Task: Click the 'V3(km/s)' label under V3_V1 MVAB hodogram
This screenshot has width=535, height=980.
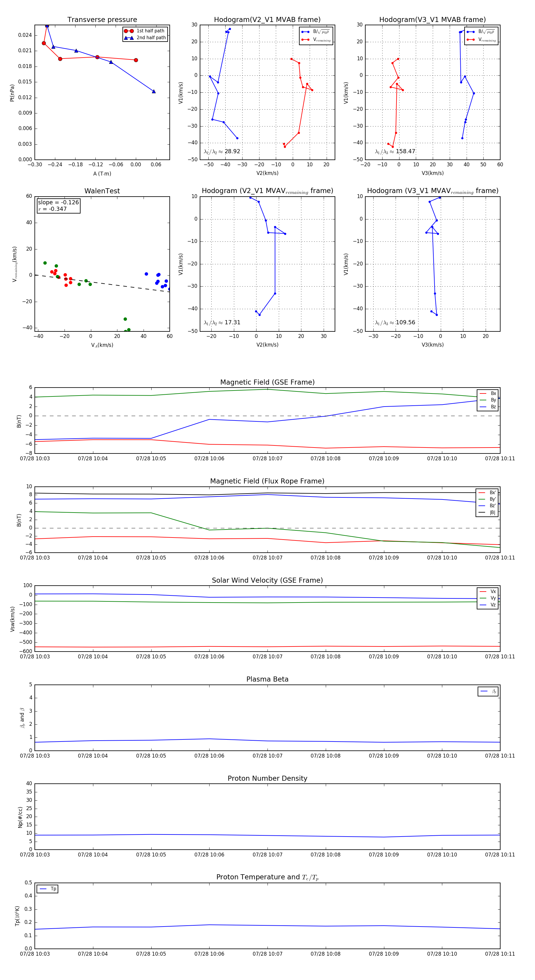Action: 432,173
